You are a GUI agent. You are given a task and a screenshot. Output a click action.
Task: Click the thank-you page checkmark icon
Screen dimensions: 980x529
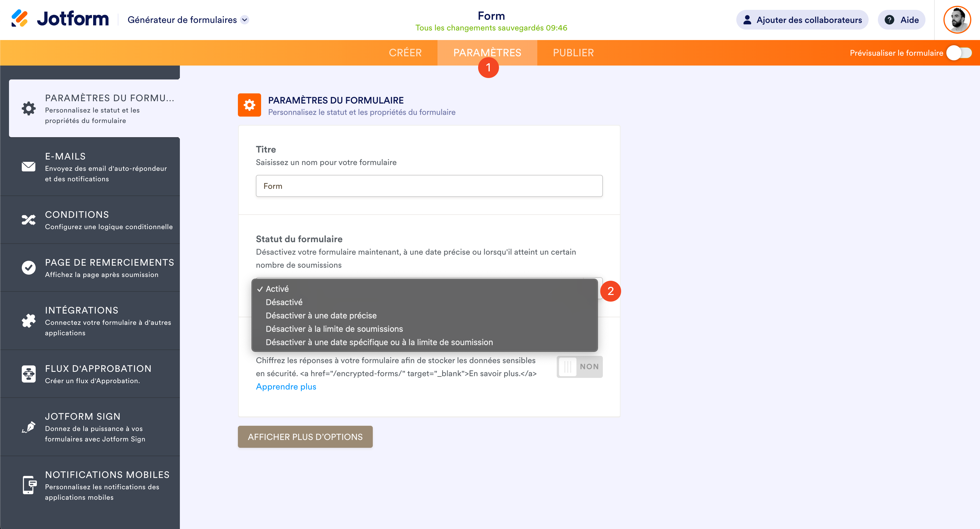(x=28, y=267)
